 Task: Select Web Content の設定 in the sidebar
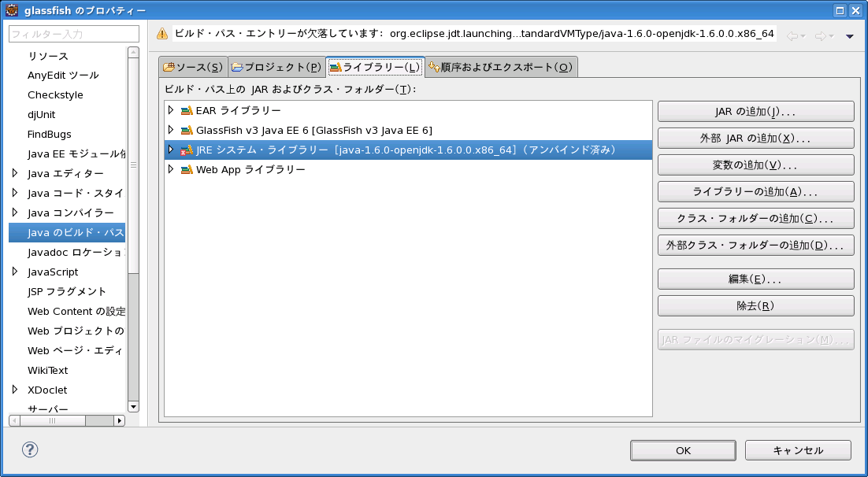click(76, 311)
